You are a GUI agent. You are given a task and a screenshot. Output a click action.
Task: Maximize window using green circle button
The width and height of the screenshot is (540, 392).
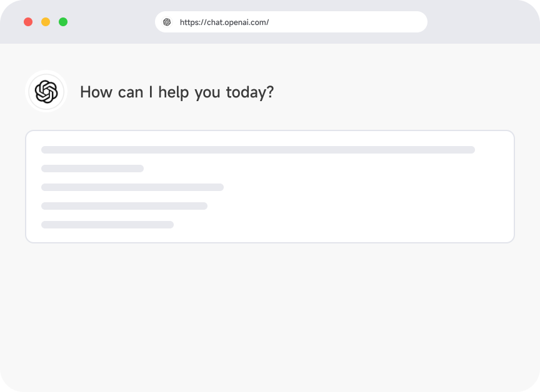pos(63,22)
